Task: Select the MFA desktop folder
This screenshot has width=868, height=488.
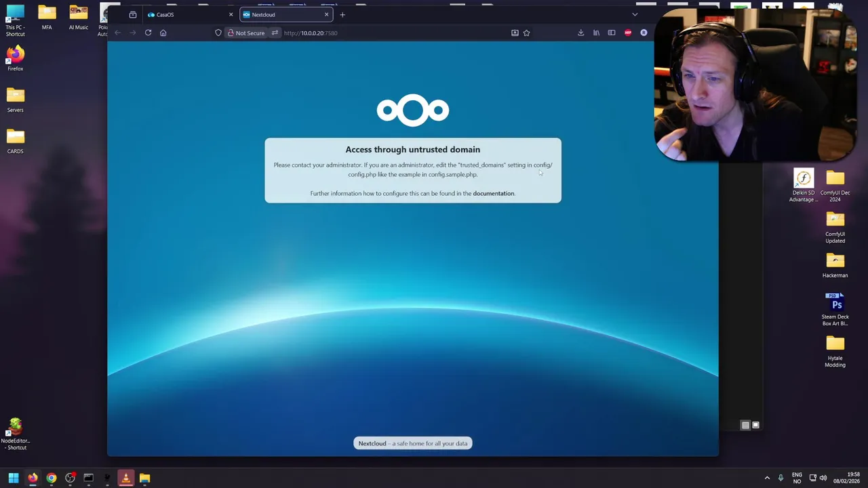Action: [47, 18]
